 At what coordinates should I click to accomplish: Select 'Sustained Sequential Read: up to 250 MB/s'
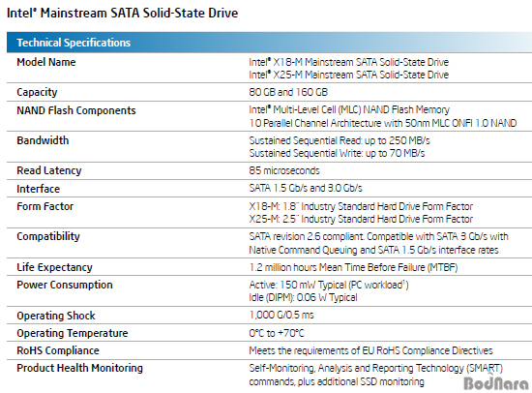[340, 140]
